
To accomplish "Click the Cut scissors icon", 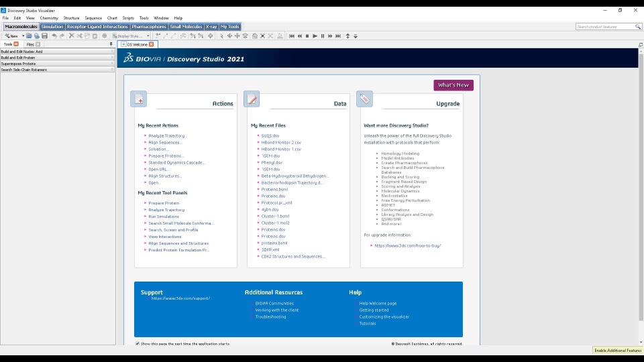I will 79,36.
